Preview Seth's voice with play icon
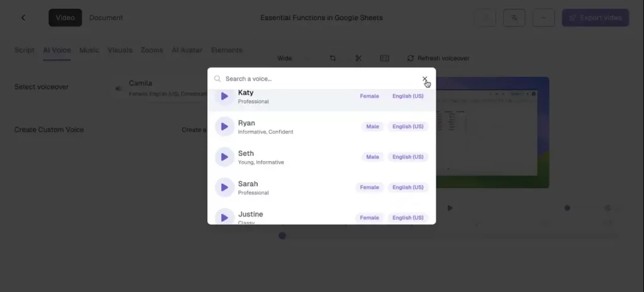This screenshot has height=292, width=644. pos(225,157)
